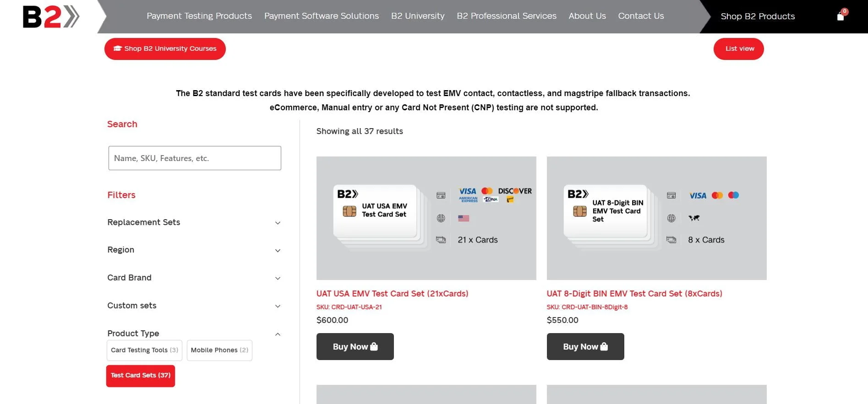The image size is (868, 404).
Task: Expand the Replacement Sets filter
Action: click(194, 222)
